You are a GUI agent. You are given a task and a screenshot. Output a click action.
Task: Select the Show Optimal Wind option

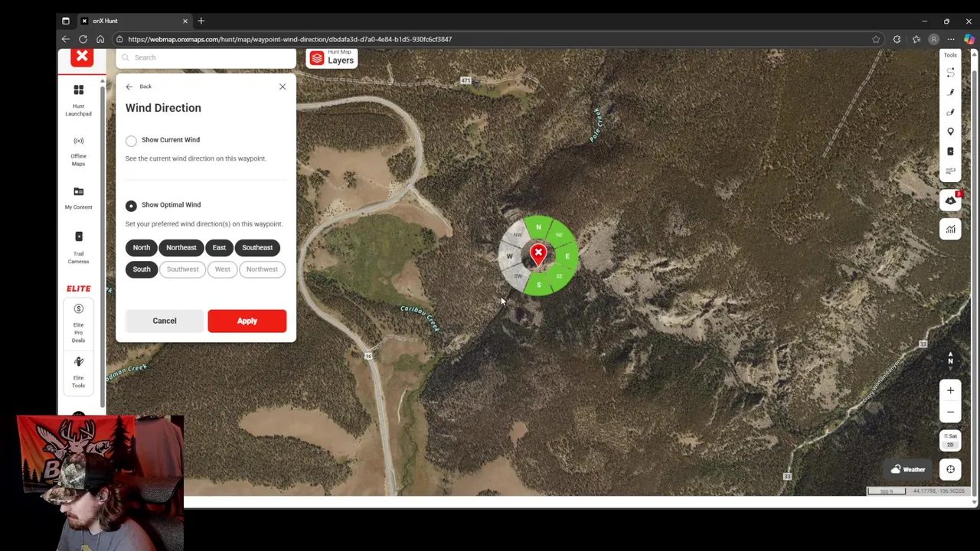tap(131, 205)
